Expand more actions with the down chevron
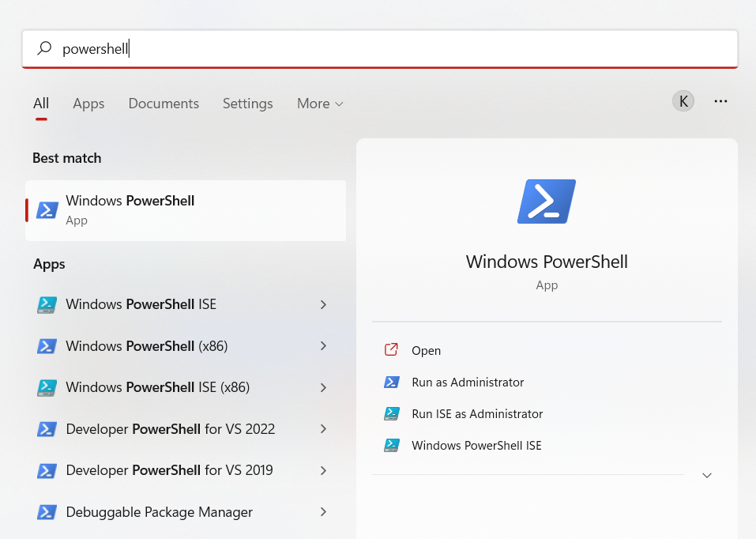This screenshot has height=539, width=756. pos(707,475)
